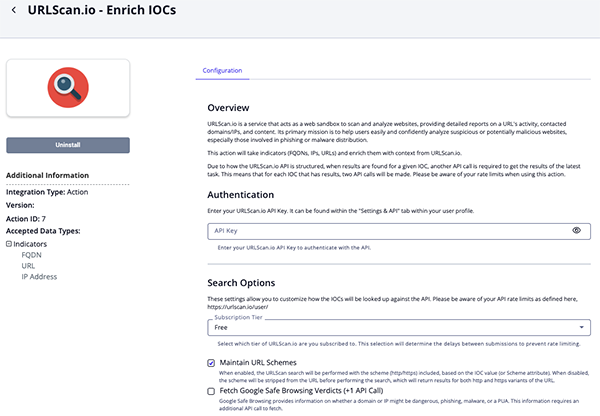
Task: Open the https://urlscan.io/user/ link
Action: click(238, 307)
